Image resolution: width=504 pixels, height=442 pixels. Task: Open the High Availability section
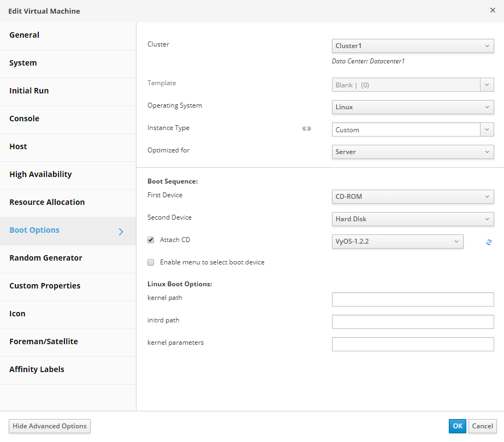coord(40,174)
